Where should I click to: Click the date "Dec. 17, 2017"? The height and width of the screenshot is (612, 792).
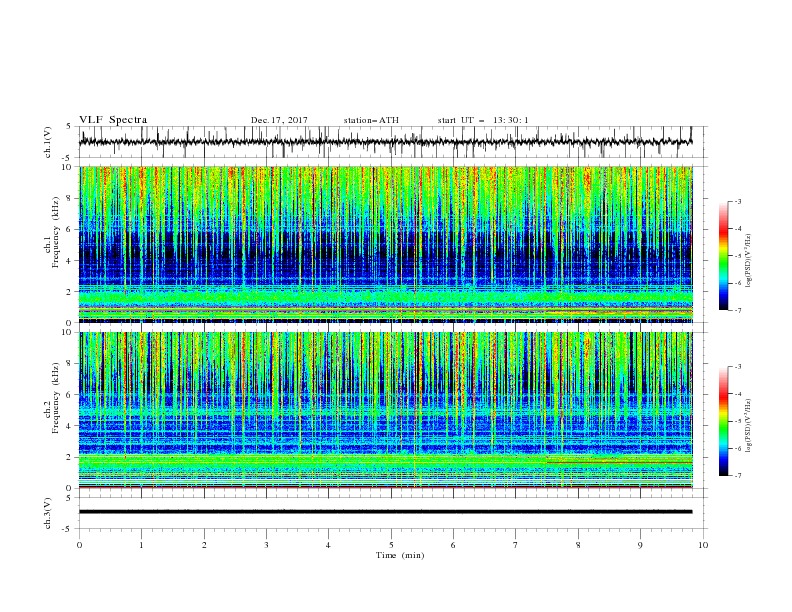(x=279, y=120)
